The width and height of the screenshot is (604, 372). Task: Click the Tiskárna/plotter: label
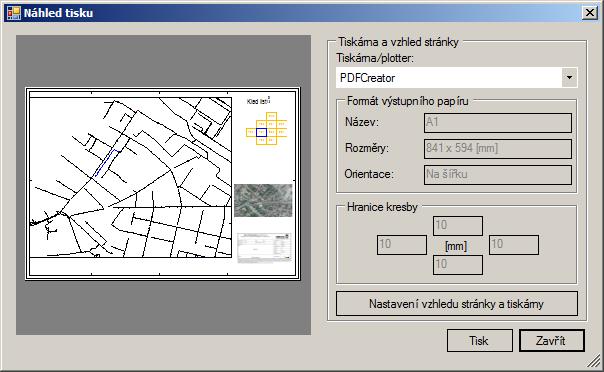click(375, 58)
